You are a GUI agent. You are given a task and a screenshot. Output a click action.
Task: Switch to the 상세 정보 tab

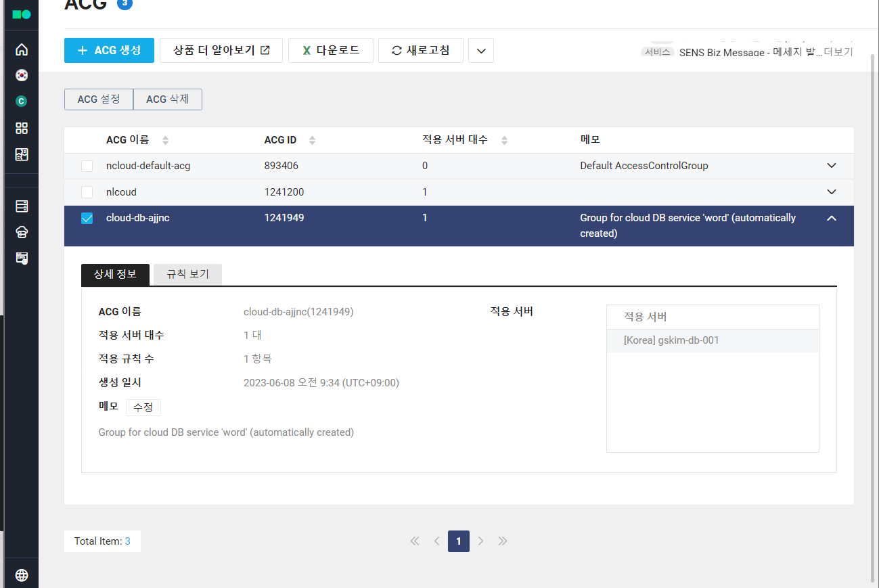(x=115, y=274)
